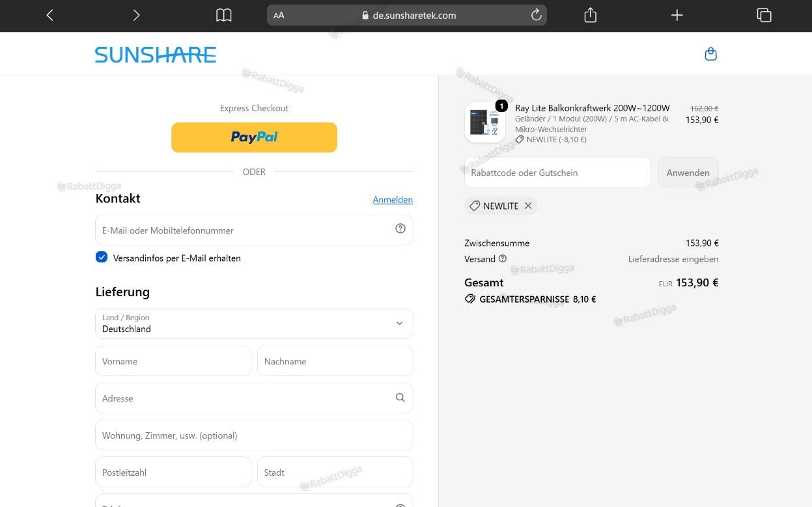Viewport: 812px width, 507px height.
Task: Click the Express Checkout heading
Action: click(x=254, y=108)
